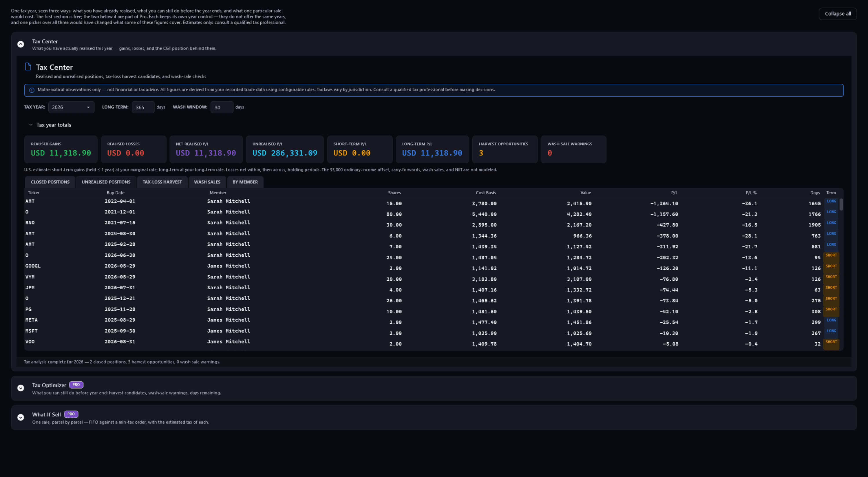Click the positions table scrollbar thumb
The image size is (868, 477).
(x=841, y=204)
